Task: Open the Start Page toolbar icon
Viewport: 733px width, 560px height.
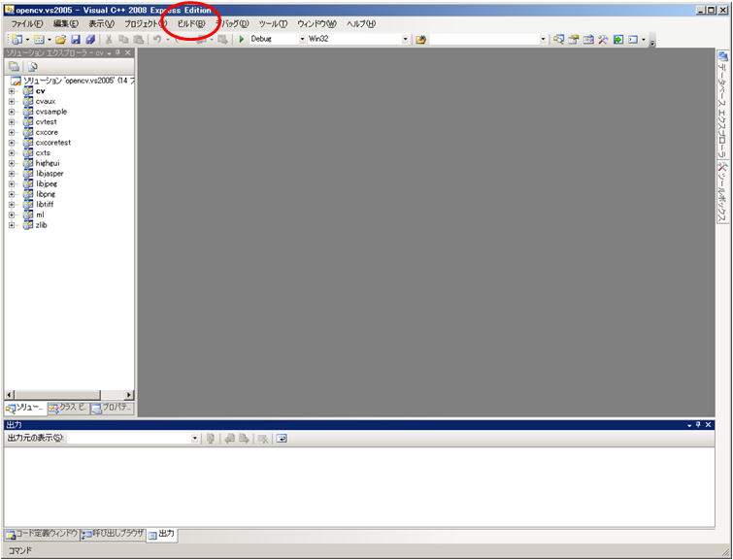Action: (x=618, y=40)
